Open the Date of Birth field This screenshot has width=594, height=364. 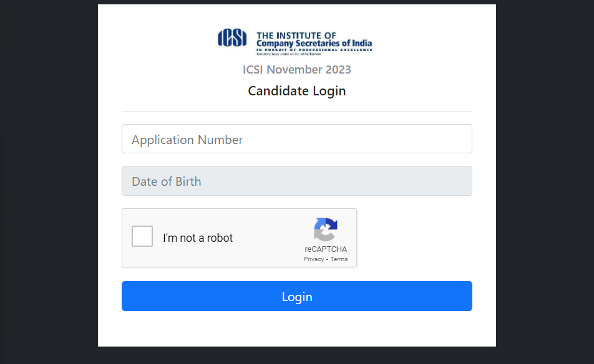(x=296, y=181)
